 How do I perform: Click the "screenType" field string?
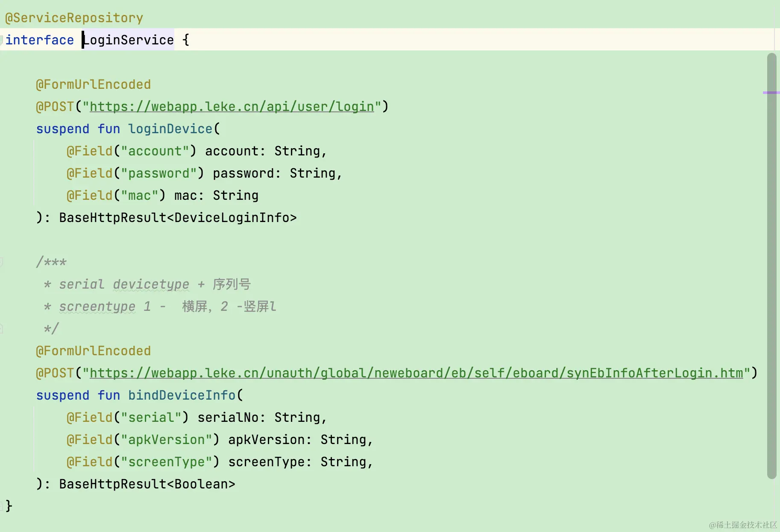(x=166, y=462)
